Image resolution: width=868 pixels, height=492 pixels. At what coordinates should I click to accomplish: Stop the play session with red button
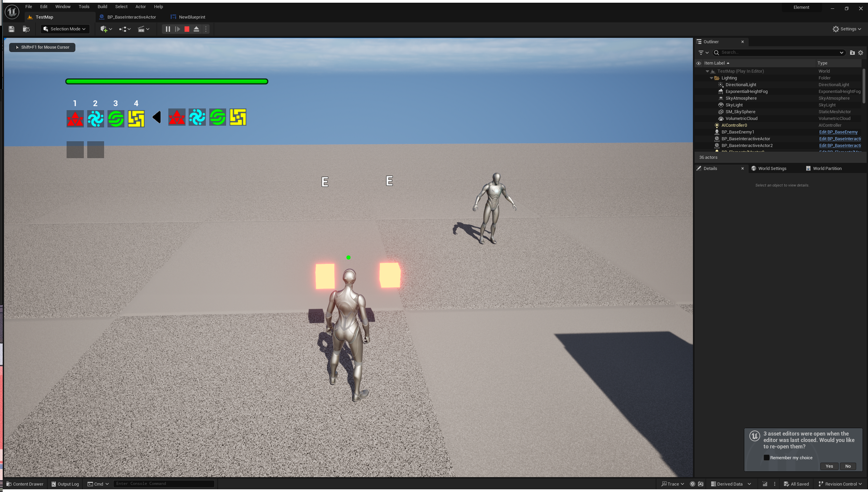pyautogui.click(x=187, y=29)
